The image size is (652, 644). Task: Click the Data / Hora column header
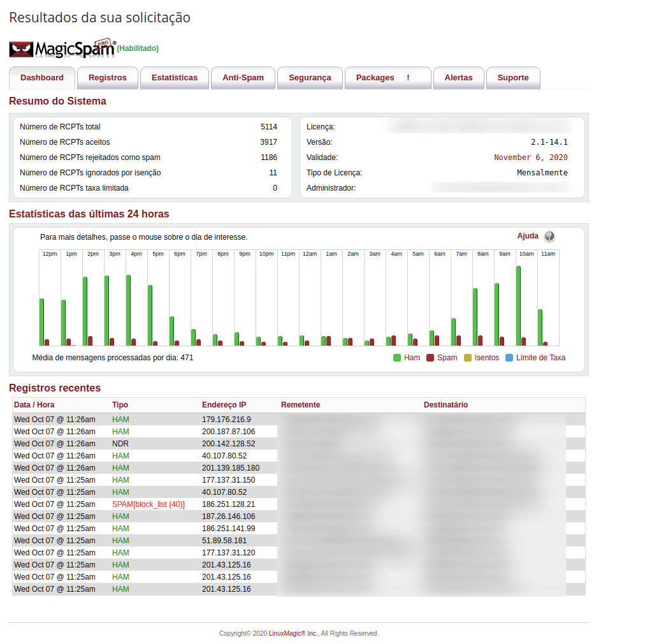pos(34,405)
